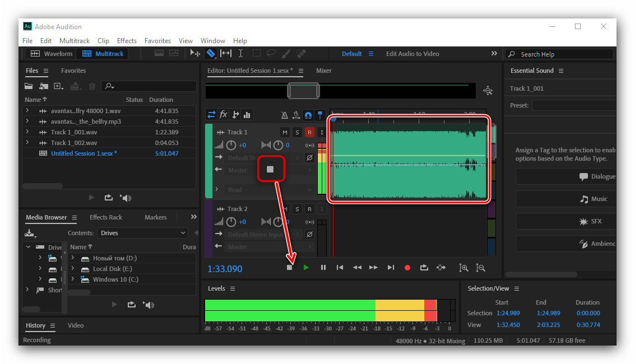Expand Track 1_001.wav in Files panel
This screenshot has height=364, width=635.
click(27, 132)
